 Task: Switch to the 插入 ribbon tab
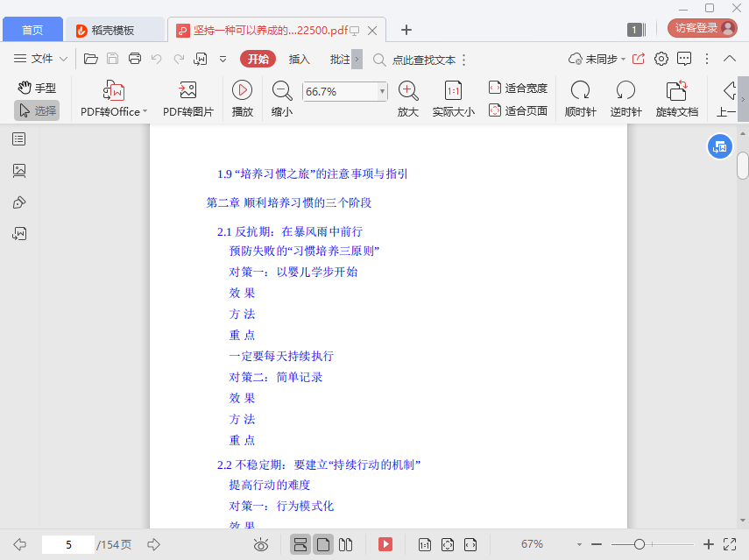(x=300, y=59)
